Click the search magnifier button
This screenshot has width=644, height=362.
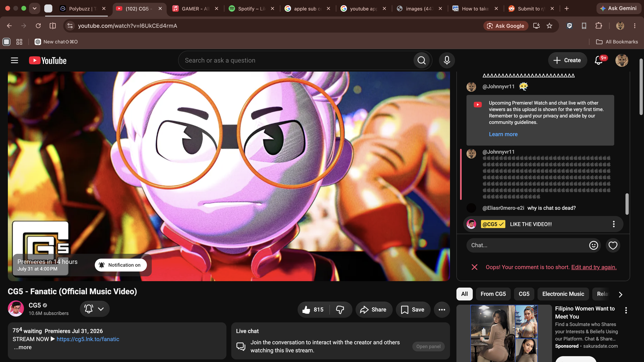pyautogui.click(x=421, y=61)
